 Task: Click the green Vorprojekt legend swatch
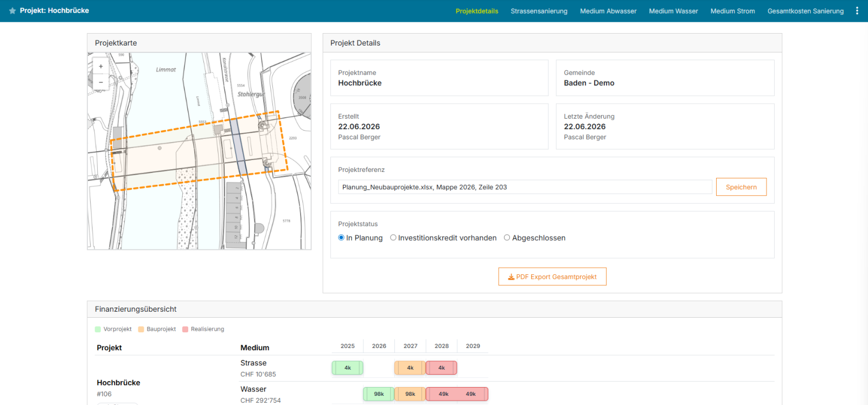[98, 329]
